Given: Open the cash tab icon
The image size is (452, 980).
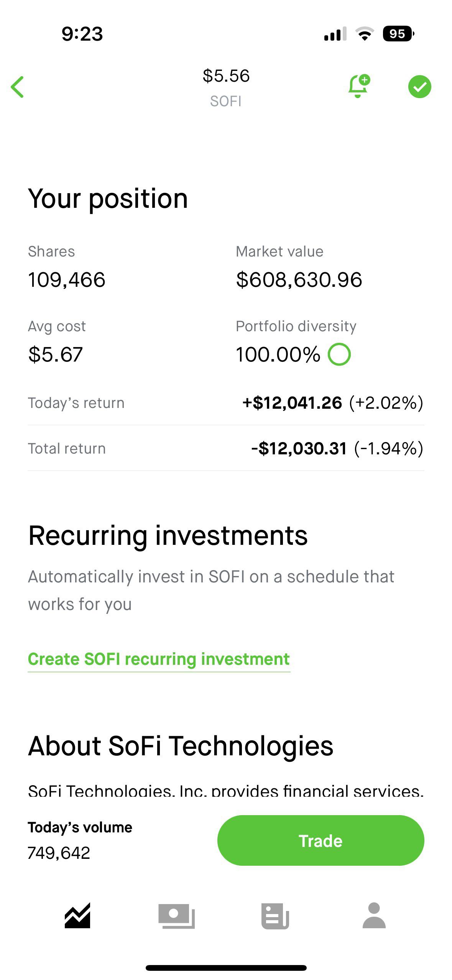Looking at the screenshot, I should pos(176,916).
